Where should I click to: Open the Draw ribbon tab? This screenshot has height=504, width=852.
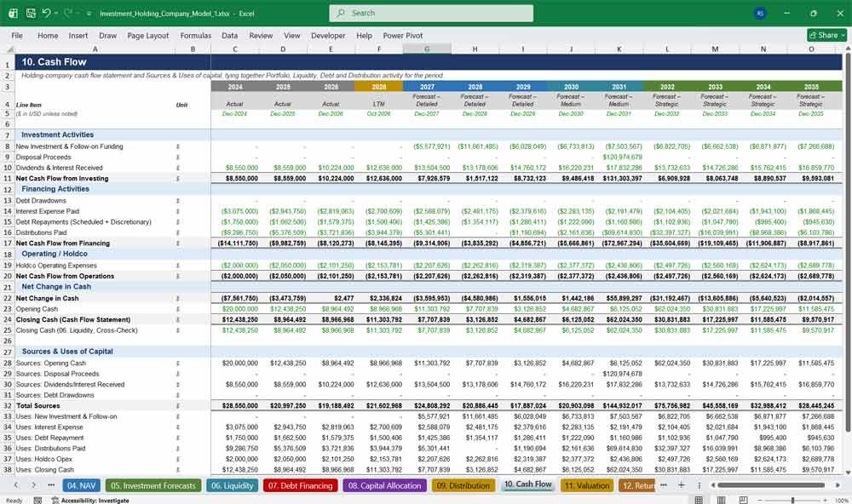(x=107, y=35)
